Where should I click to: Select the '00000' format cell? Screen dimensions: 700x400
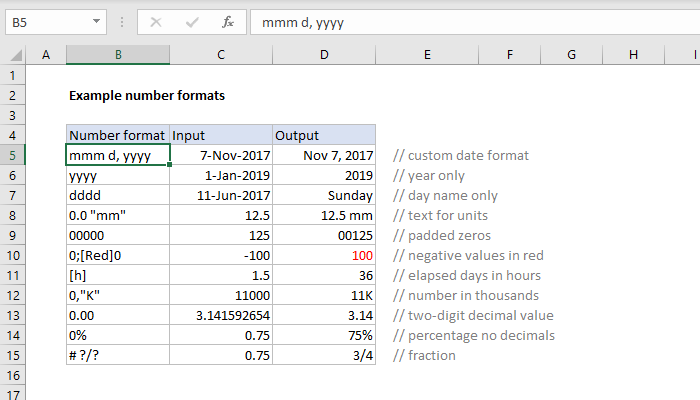pos(118,235)
